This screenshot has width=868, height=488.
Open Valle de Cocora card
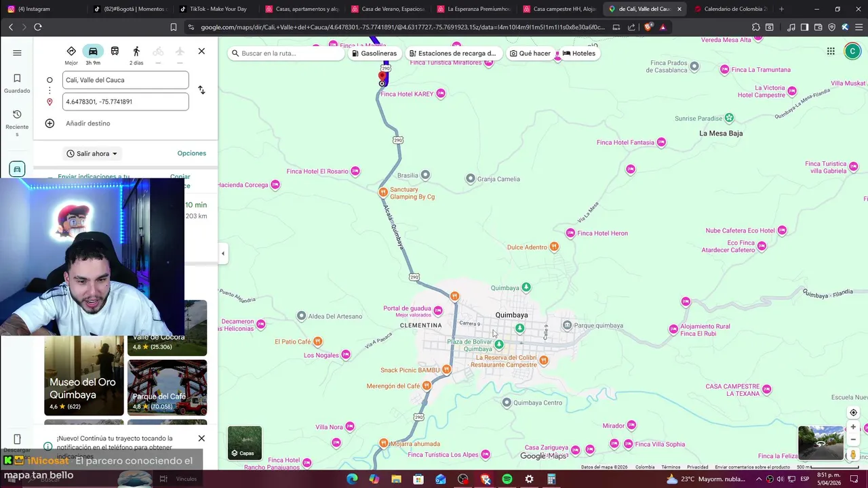coord(167,328)
